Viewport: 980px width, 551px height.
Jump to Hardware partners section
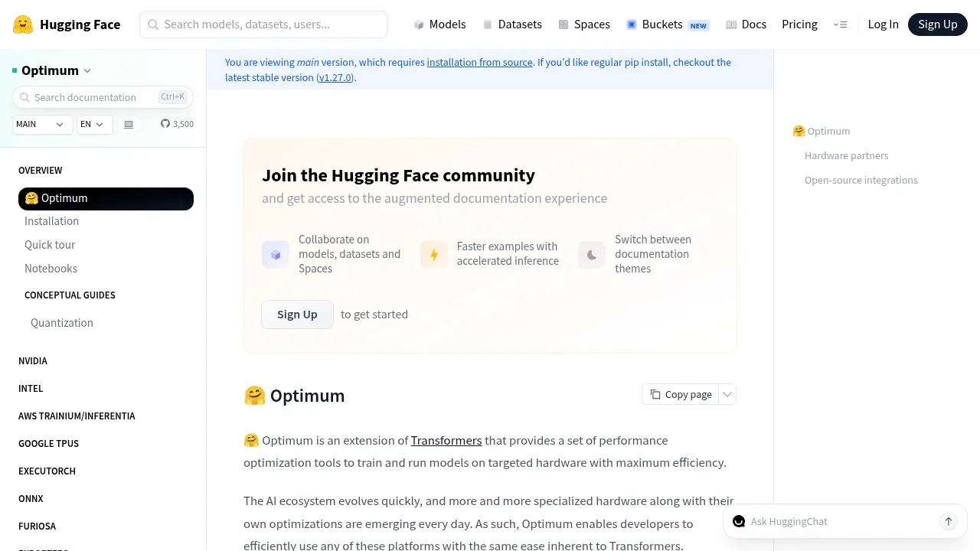846,155
